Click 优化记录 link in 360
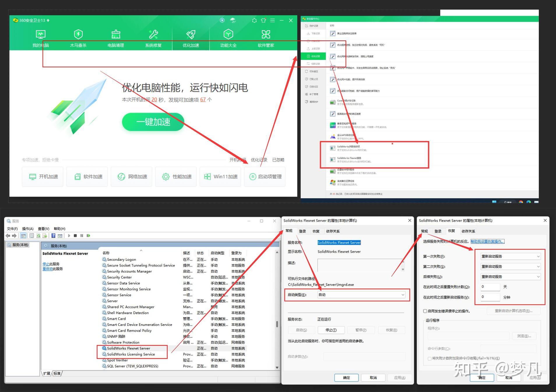556x392 pixels. point(259,160)
